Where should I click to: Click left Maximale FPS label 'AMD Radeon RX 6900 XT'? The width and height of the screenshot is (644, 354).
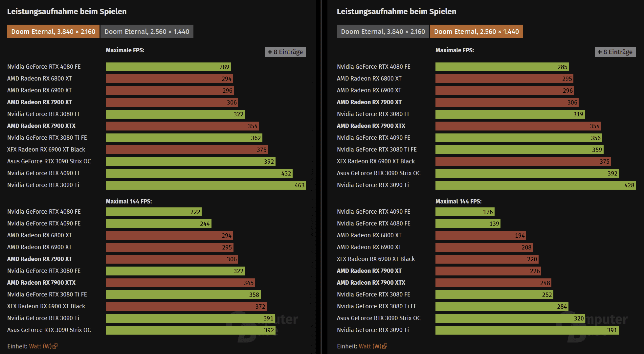click(39, 90)
